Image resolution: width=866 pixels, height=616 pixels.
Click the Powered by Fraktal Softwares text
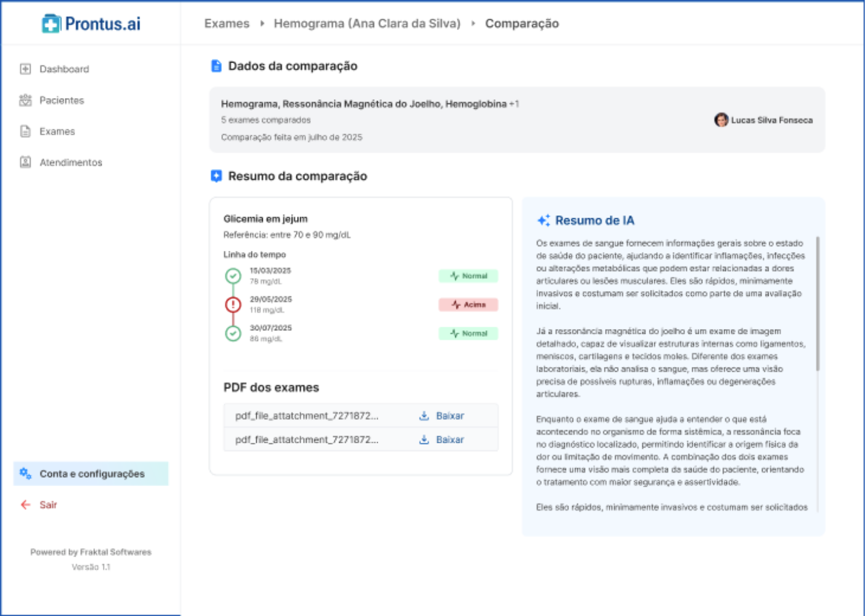click(x=91, y=552)
